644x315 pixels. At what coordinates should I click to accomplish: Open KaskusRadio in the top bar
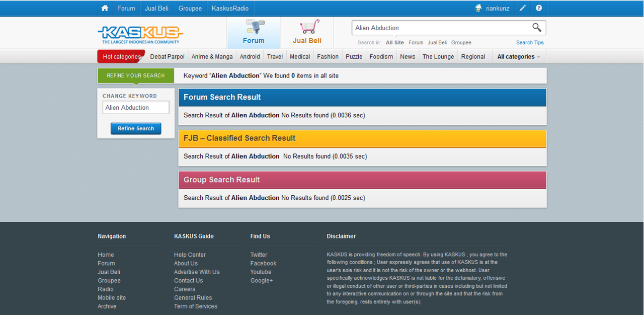point(230,8)
